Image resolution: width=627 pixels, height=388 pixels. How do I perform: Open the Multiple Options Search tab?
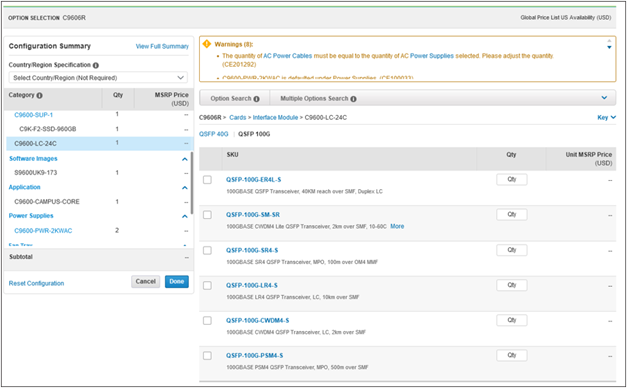318,98
